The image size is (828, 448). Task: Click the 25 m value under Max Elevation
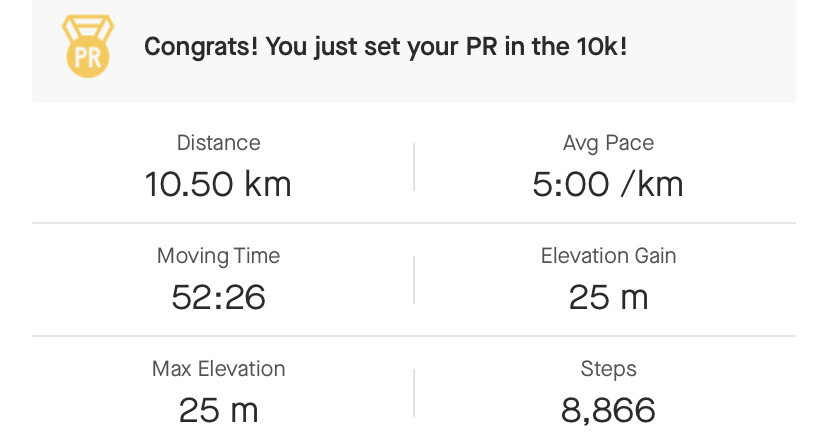[x=218, y=410]
